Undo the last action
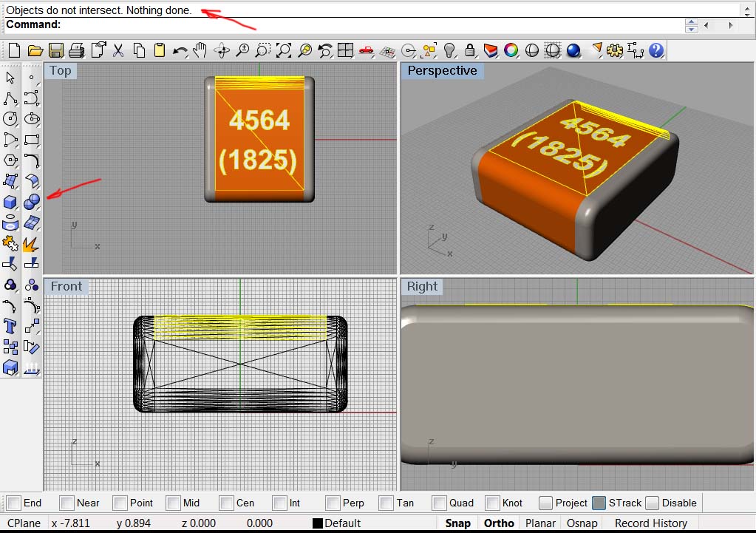 (180, 50)
